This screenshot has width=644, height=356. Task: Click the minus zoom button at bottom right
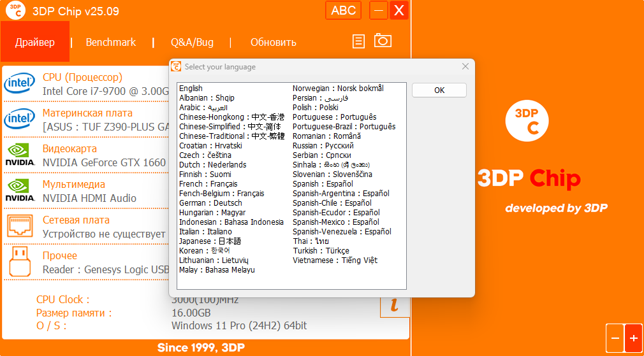pyautogui.click(x=615, y=338)
